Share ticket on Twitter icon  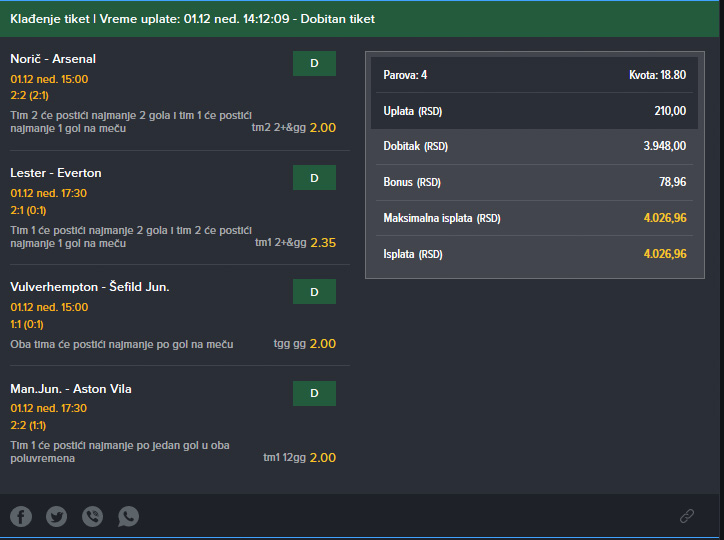click(57, 516)
